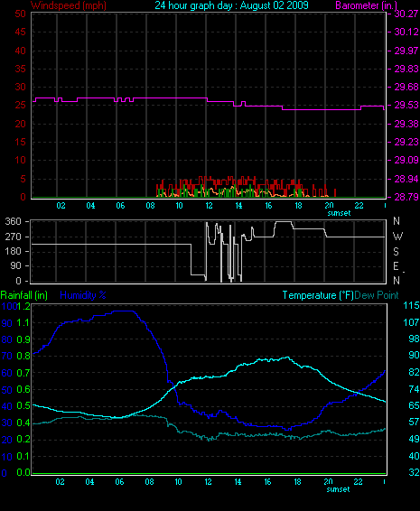Click the 180 wind direction degree label
Image resolution: width=420 pixels, height=511 pixels.
click(14, 251)
